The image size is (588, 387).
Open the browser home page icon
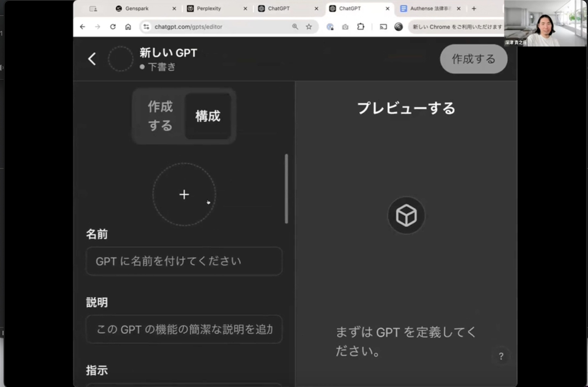[x=128, y=27]
